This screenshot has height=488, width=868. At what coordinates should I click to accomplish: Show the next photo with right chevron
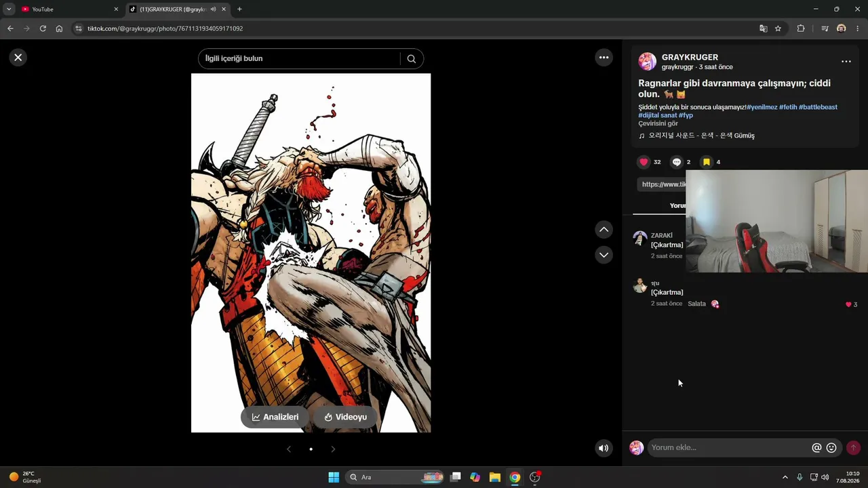(x=333, y=449)
